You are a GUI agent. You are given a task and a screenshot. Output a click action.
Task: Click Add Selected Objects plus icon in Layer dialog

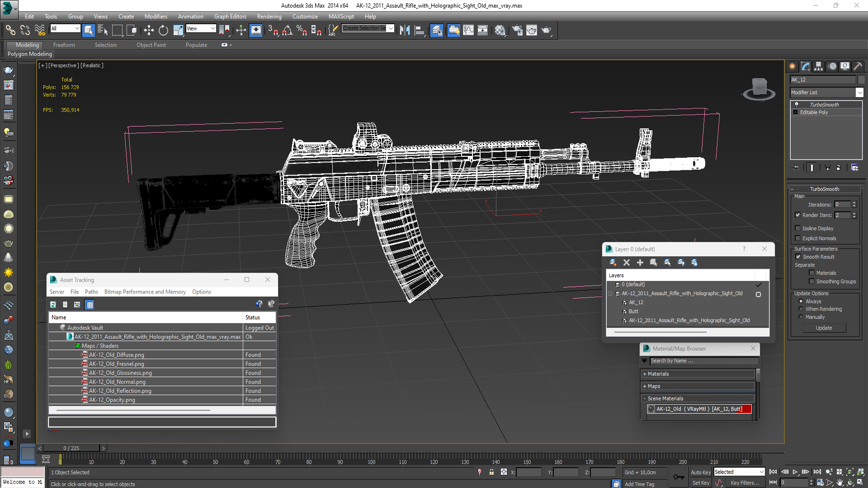640,262
